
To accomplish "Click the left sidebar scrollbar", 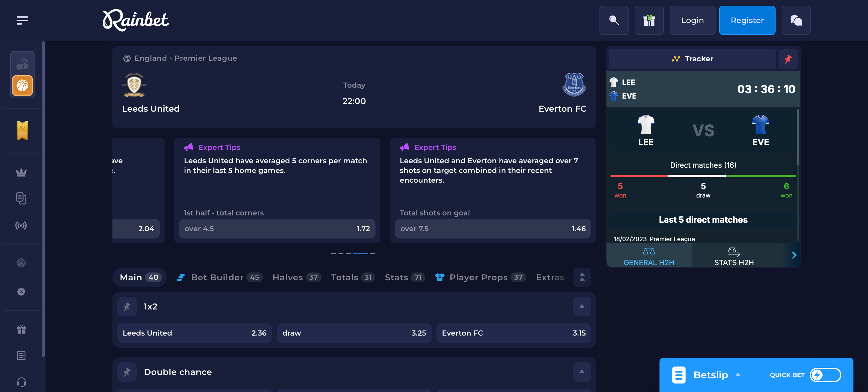I will [43, 199].
